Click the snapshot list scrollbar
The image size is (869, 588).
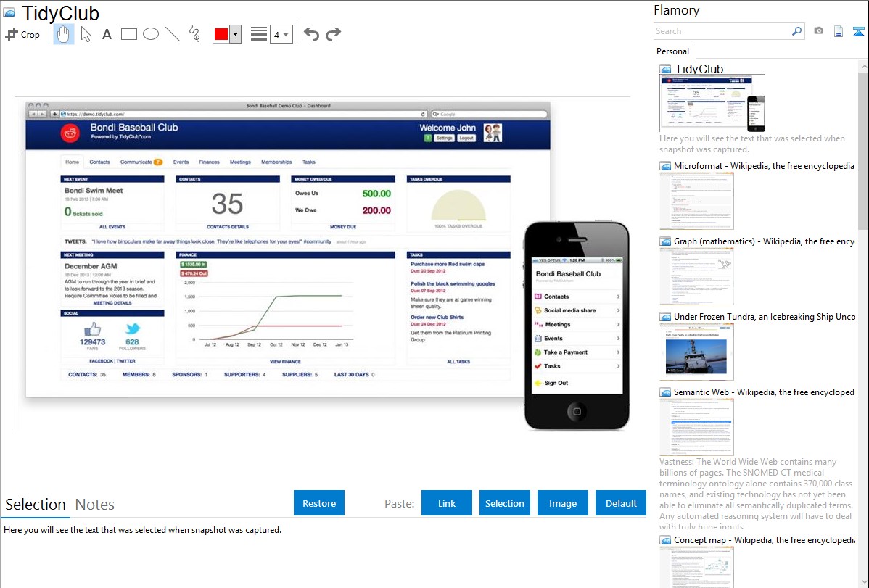[863, 149]
